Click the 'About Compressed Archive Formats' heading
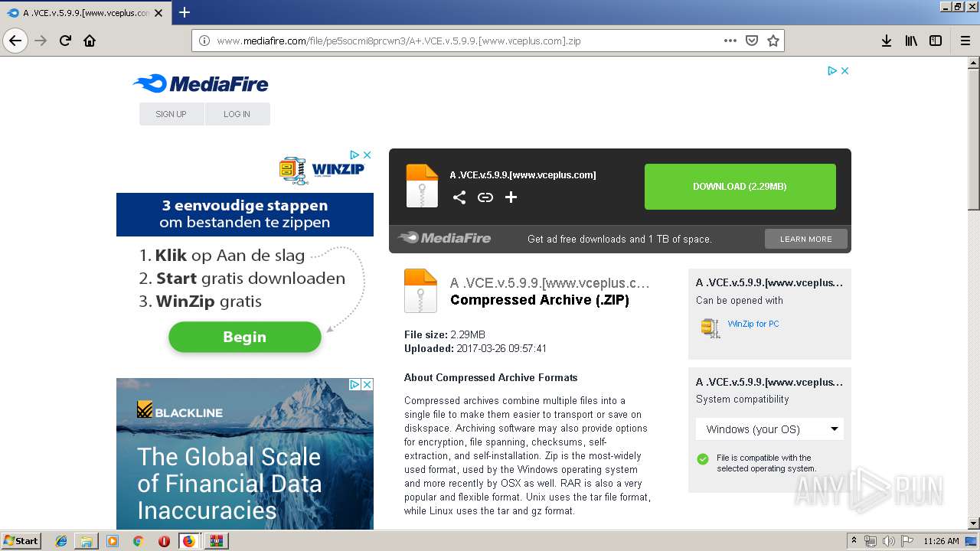This screenshot has height=551, width=980. point(491,377)
